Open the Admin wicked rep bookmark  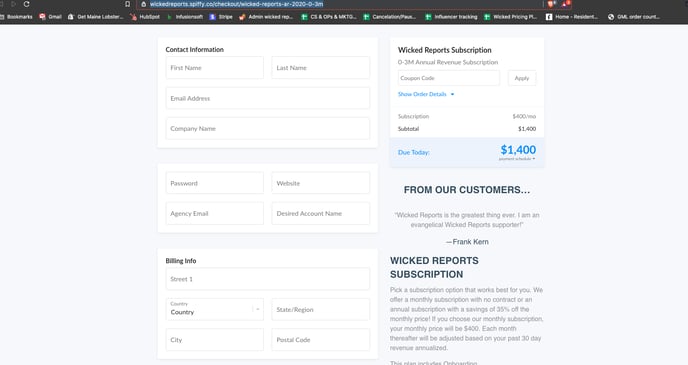coord(266,17)
